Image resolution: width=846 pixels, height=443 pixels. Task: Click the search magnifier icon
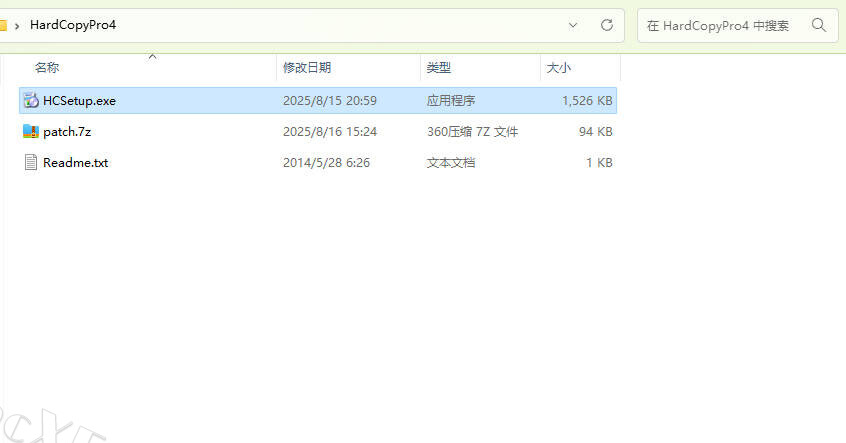[818, 25]
